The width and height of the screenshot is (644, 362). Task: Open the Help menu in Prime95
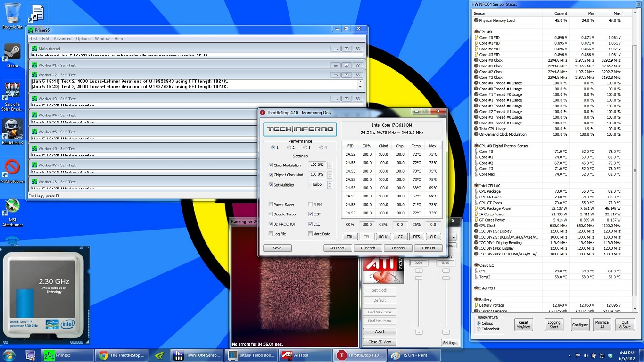point(118,39)
